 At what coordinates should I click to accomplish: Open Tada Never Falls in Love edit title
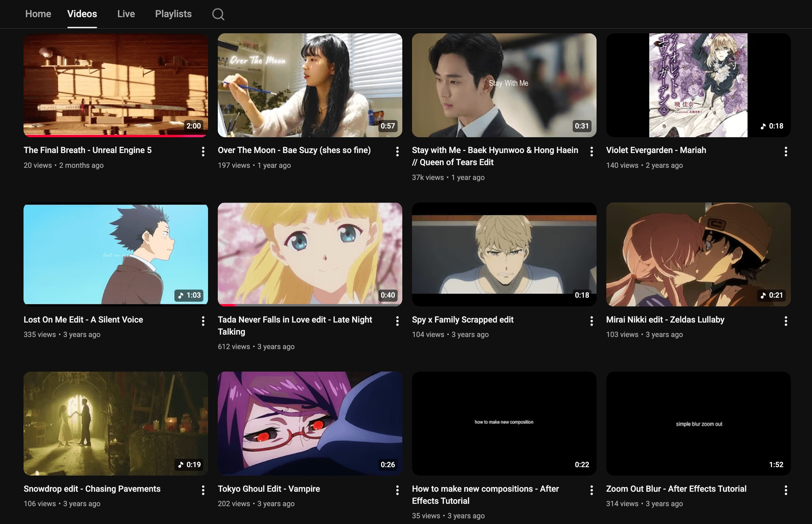pyautogui.click(x=295, y=326)
